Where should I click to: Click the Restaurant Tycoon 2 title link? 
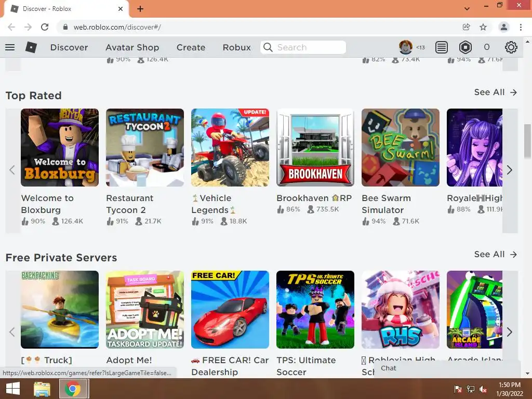point(129,204)
